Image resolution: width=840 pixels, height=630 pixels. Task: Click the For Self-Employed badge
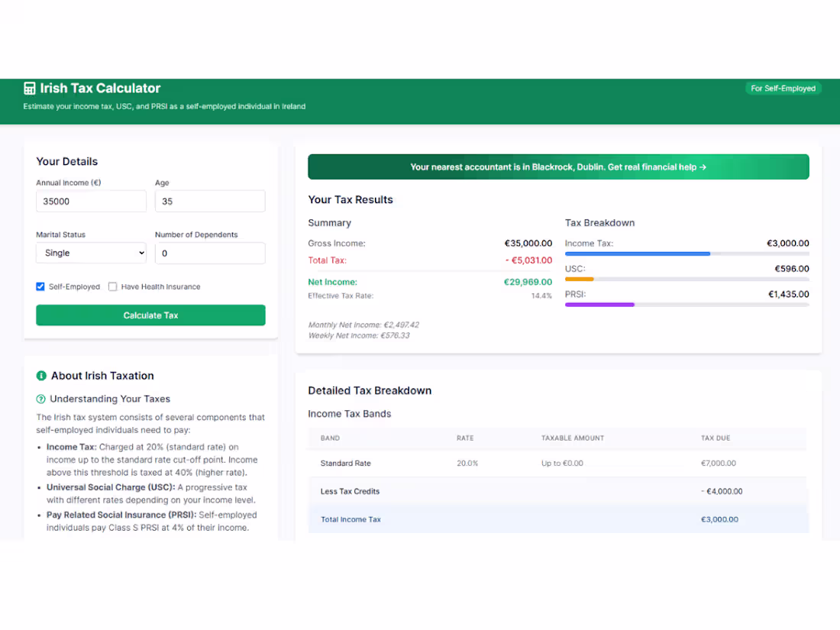coord(783,88)
